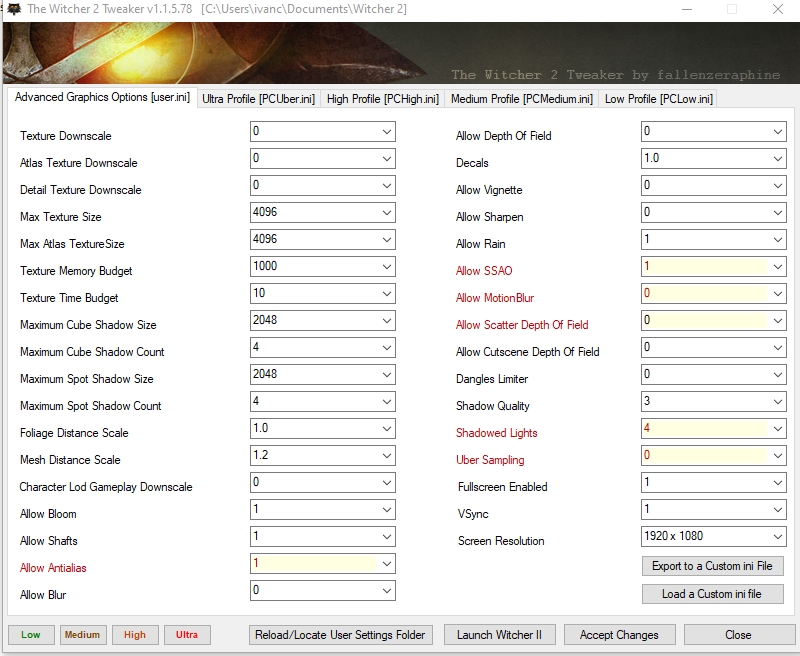Expand Max Atlas TextureSize dropdown

coord(322,240)
